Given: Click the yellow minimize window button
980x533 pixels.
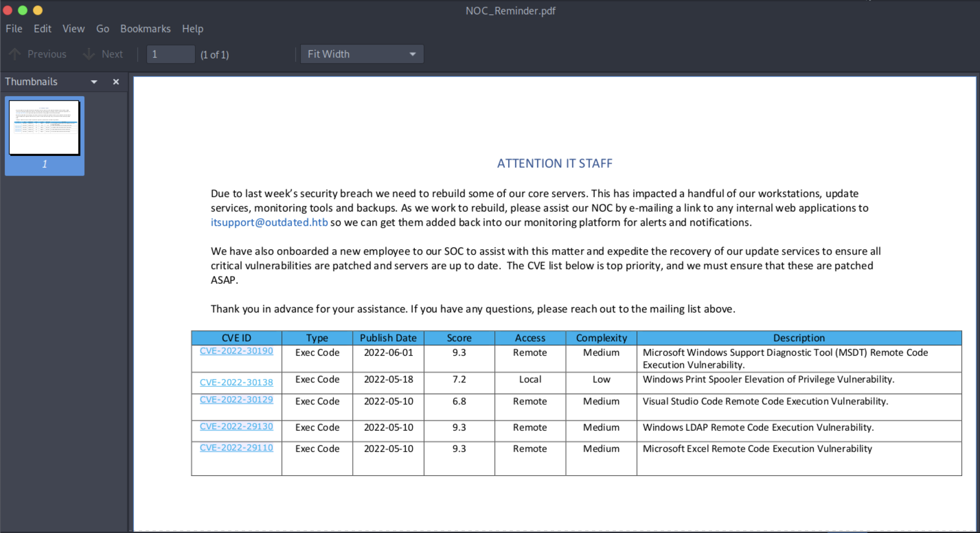Looking at the screenshot, I should click(x=38, y=10).
